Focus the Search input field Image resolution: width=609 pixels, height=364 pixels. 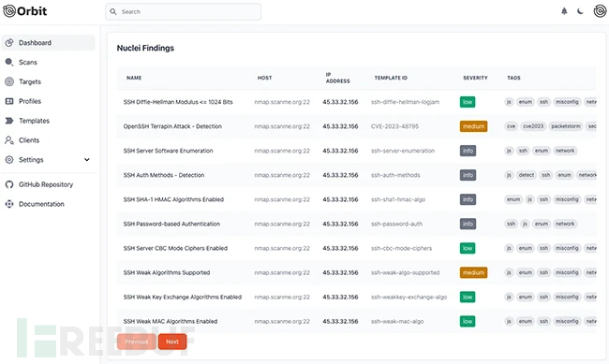[x=183, y=11]
